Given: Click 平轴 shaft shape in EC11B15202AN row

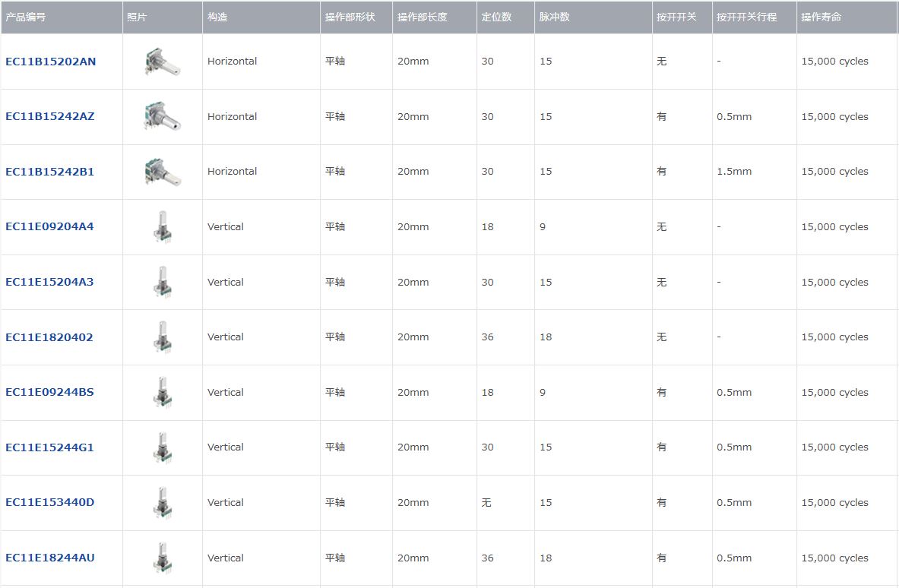Looking at the screenshot, I should pos(335,62).
